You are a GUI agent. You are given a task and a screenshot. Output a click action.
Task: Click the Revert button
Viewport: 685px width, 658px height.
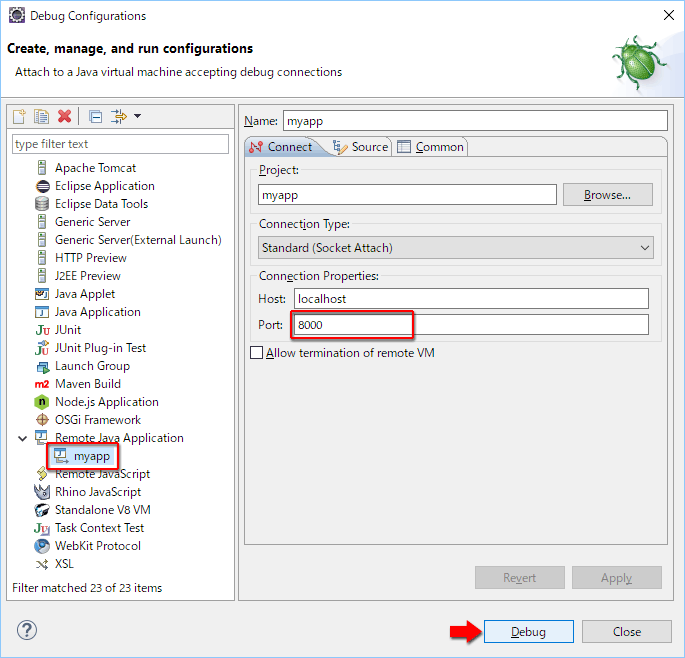tap(519, 578)
